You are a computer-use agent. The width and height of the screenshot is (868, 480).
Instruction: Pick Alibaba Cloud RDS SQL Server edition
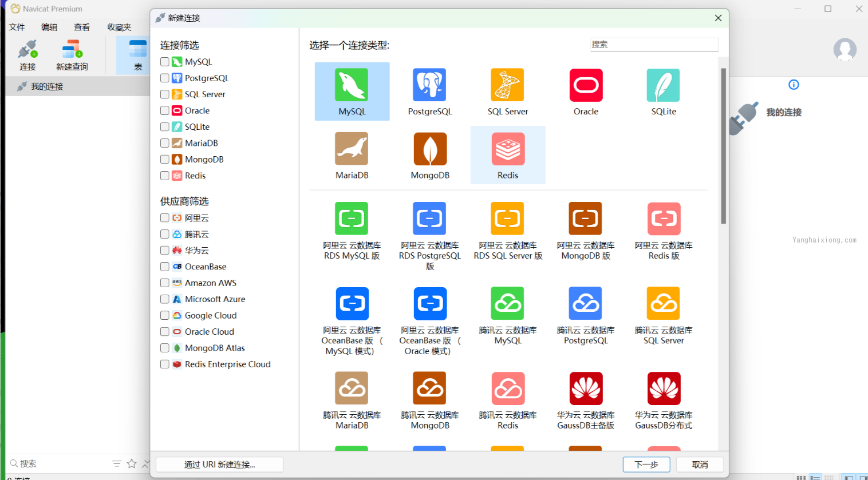tap(507, 219)
